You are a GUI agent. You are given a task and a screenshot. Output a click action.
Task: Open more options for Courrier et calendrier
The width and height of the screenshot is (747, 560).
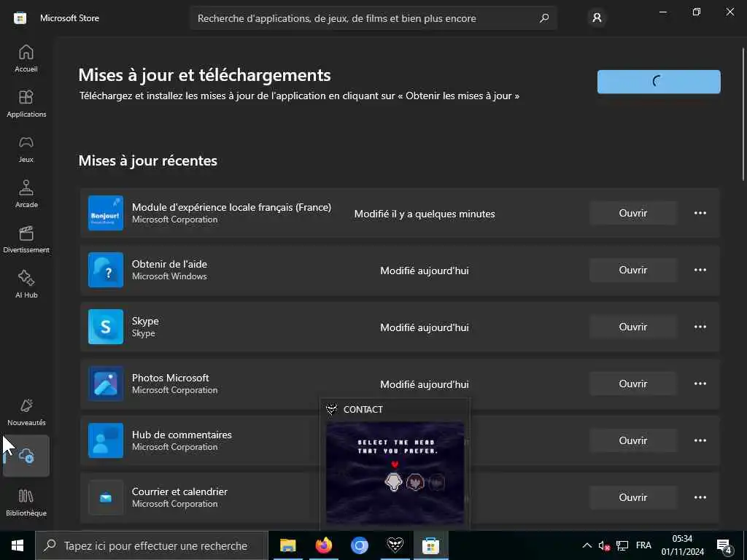click(x=700, y=497)
